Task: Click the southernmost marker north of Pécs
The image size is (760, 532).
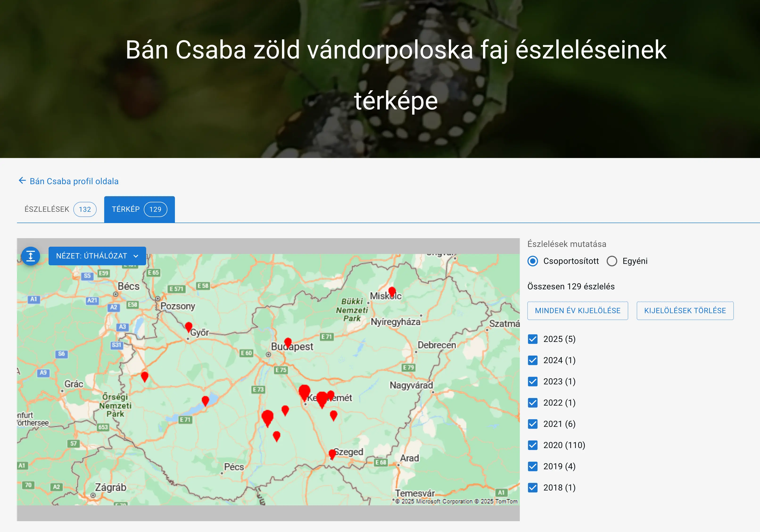Action: 277,436
